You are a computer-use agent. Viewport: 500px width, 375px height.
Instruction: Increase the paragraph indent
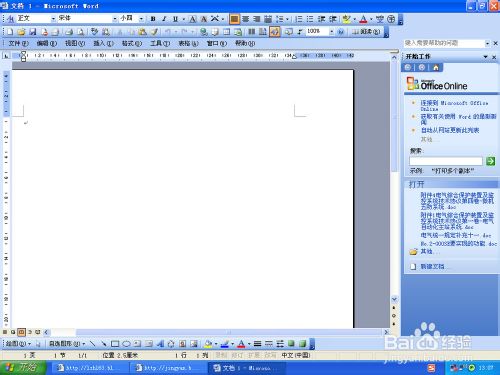[x=333, y=19]
